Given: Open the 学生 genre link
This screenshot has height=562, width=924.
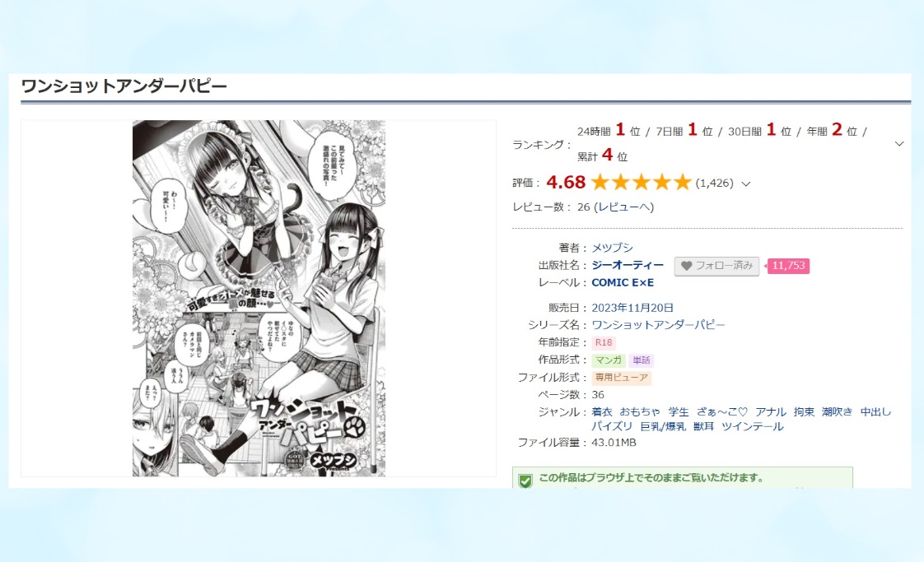Looking at the screenshot, I should click(679, 411).
